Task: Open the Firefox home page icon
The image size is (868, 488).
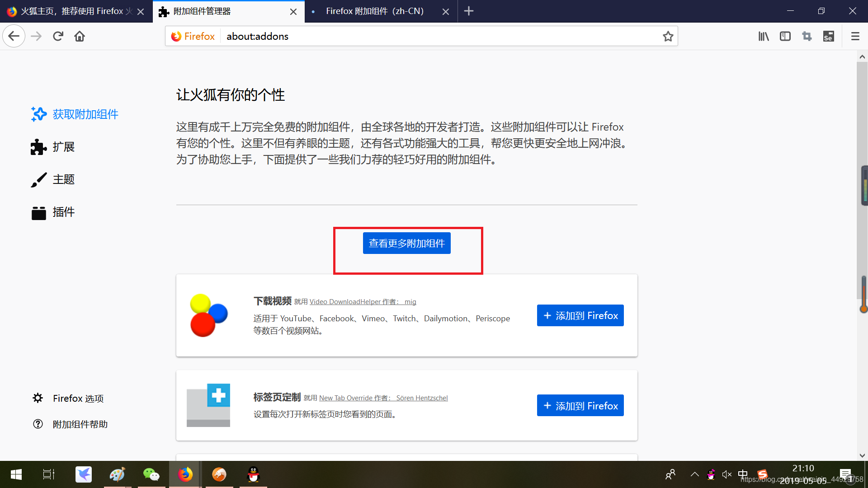Action: tap(80, 36)
